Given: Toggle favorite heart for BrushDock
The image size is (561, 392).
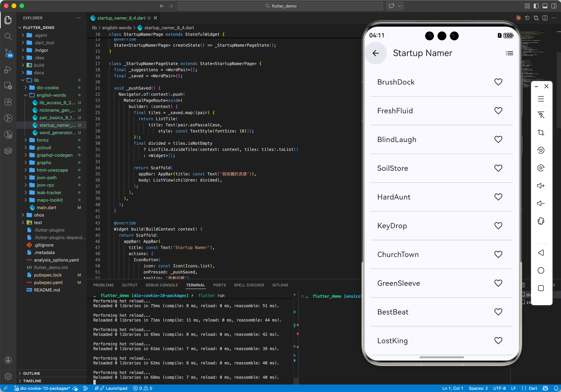Looking at the screenshot, I should (498, 82).
